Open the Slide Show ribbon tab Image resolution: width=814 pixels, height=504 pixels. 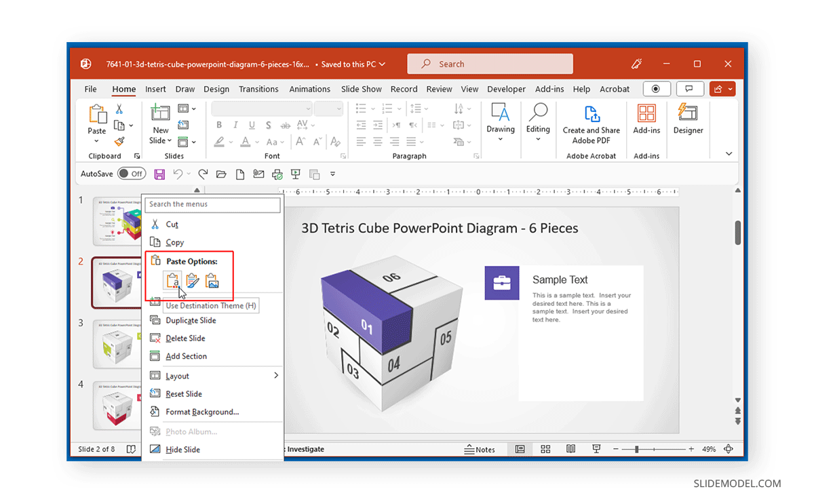click(x=362, y=89)
